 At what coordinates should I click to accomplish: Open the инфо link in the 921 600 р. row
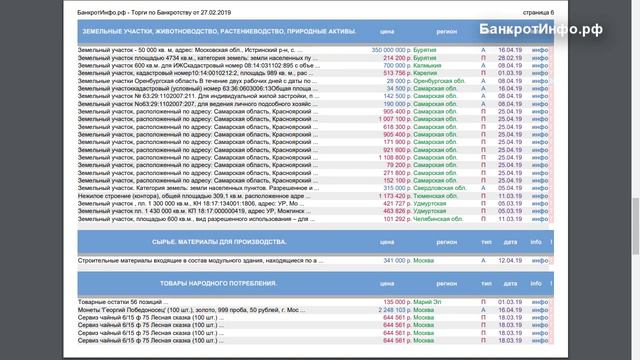pyautogui.click(x=540, y=150)
